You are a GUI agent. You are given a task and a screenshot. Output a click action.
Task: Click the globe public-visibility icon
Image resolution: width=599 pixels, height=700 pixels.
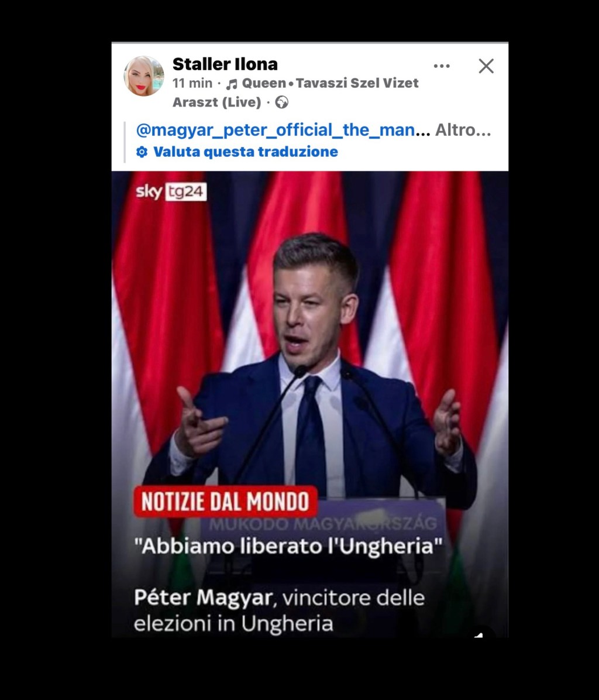point(281,102)
